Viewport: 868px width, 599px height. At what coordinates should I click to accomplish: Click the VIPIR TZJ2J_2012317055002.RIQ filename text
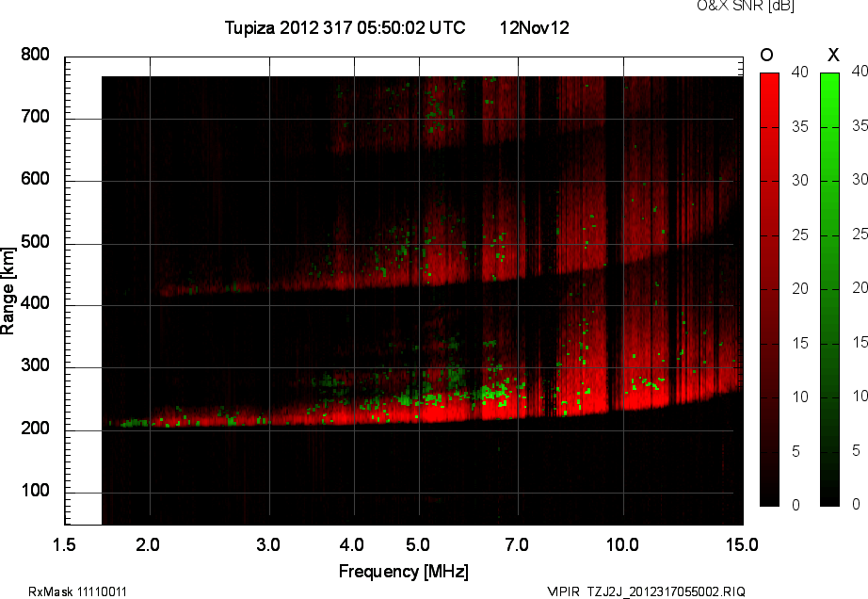click(x=646, y=591)
